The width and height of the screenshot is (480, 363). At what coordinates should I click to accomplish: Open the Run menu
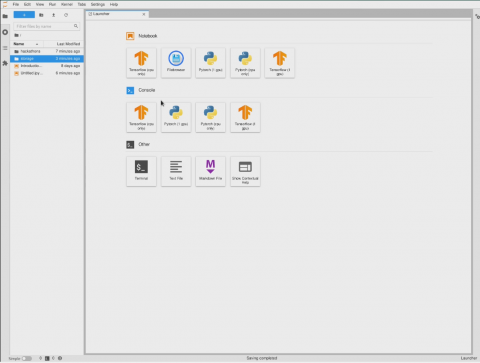pos(52,4)
